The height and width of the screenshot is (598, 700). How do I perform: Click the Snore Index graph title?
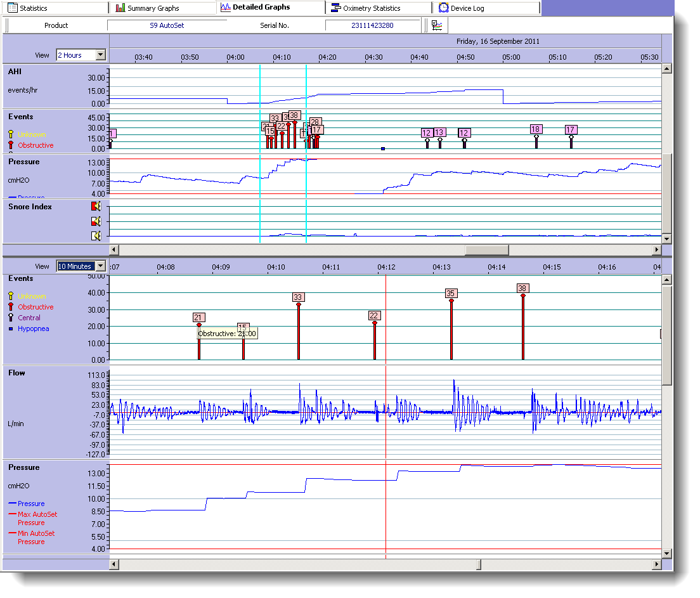(30, 207)
